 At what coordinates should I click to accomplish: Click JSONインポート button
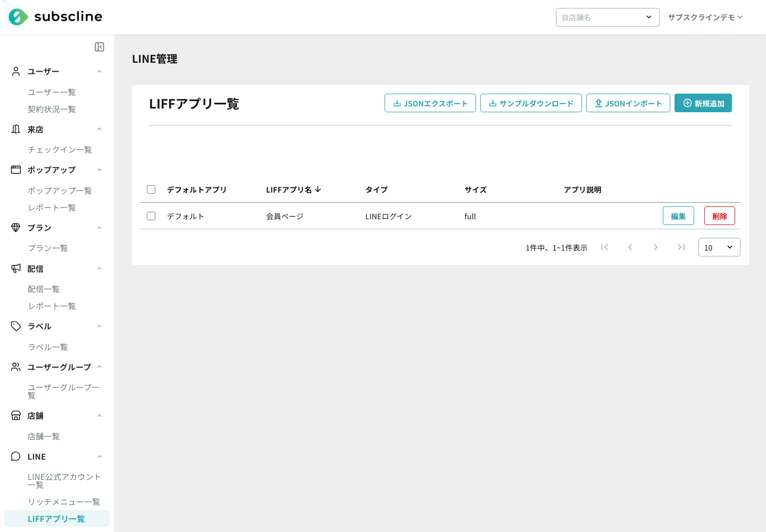click(628, 103)
